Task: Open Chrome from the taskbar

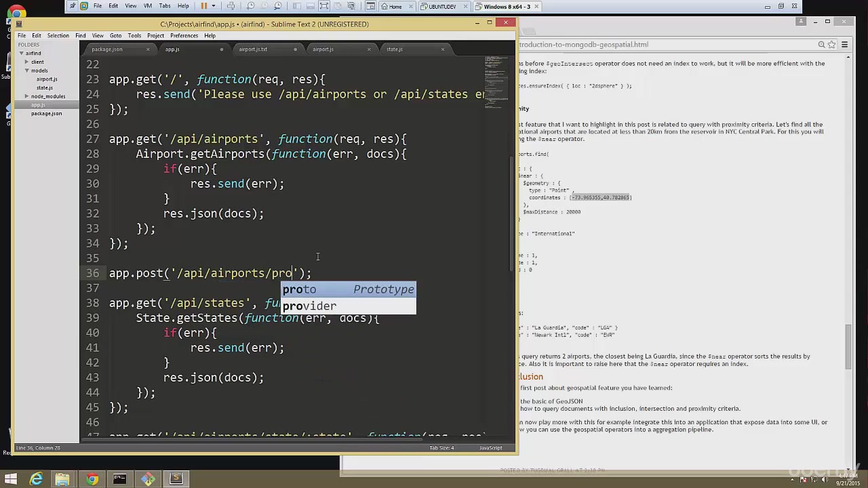Action: pyautogui.click(x=92, y=479)
